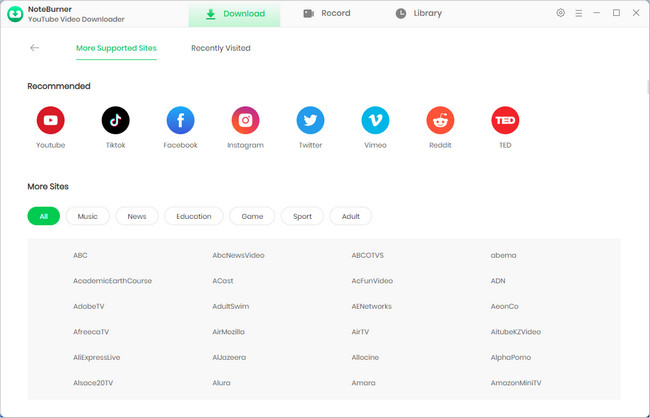
Task: Open the YouTube site icon
Action: point(50,121)
